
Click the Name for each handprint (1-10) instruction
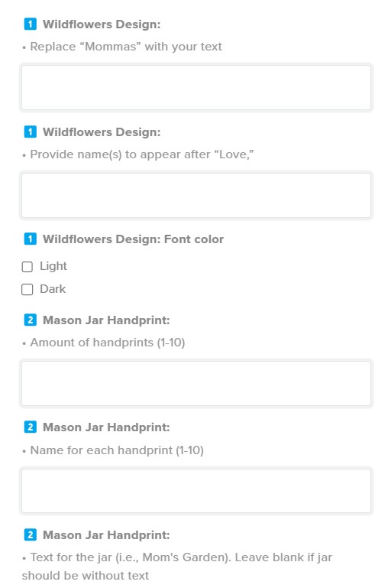click(x=117, y=450)
